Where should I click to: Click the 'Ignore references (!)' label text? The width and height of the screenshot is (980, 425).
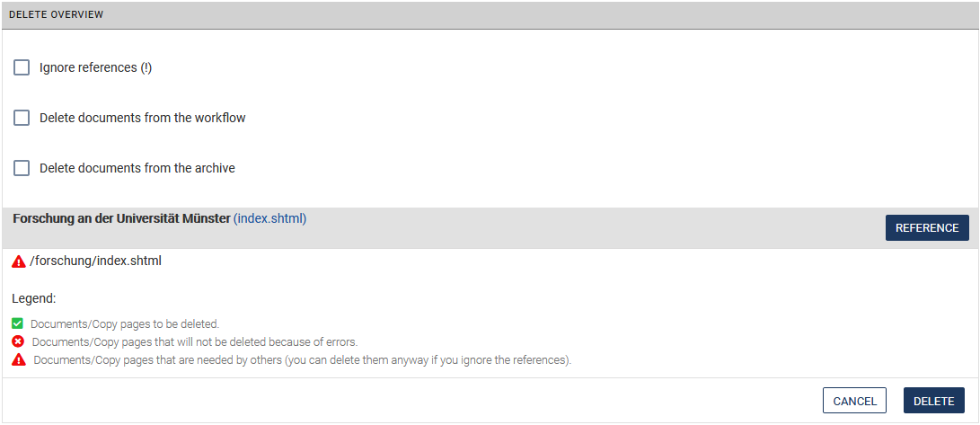click(x=95, y=67)
